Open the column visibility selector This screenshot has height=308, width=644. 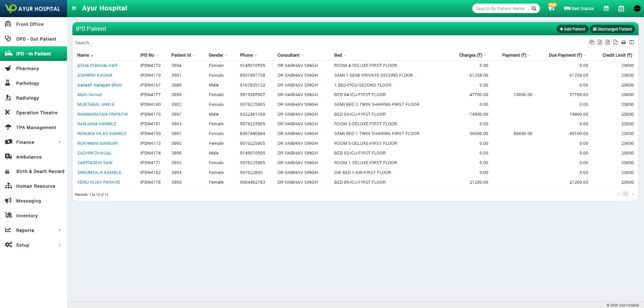[x=631, y=42]
